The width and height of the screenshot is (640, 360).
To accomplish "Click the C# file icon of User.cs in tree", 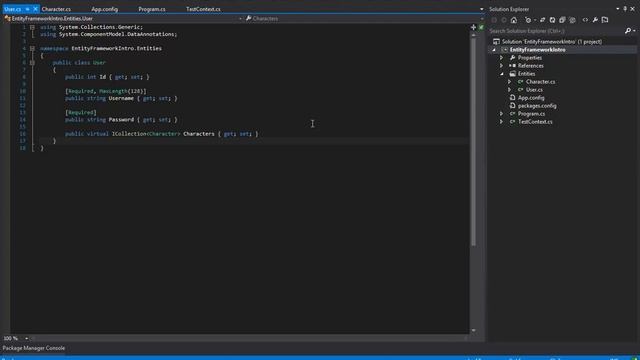I will tap(521, 90).
